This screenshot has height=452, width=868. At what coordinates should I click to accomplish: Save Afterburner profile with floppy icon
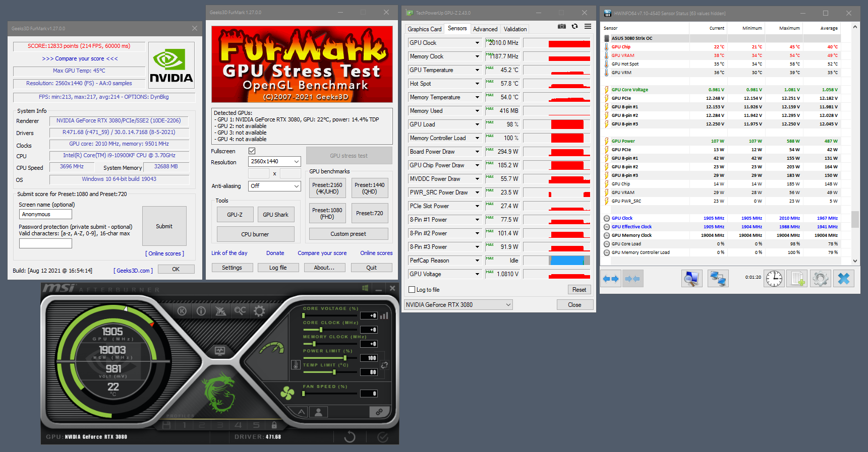pos(166,425)
